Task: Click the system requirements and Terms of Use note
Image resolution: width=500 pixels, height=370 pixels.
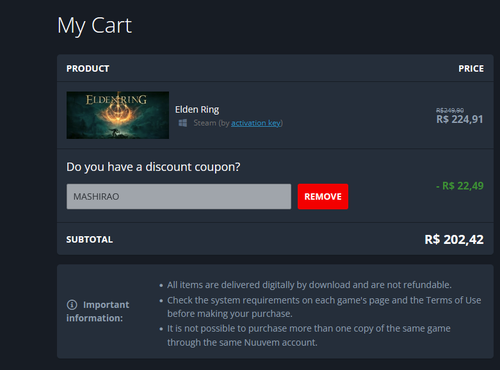Action: point(324,307)
